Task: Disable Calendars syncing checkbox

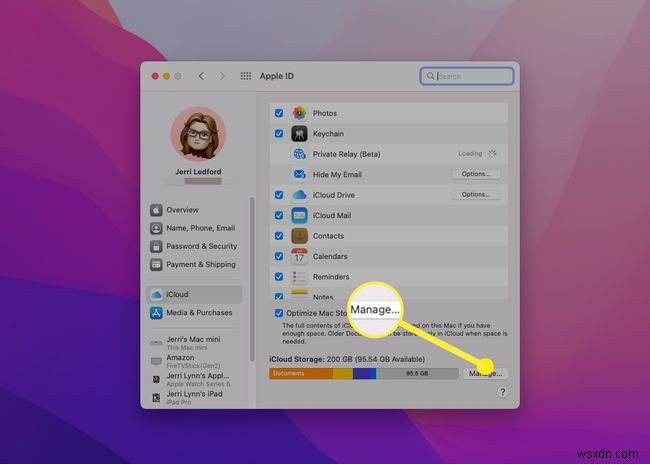Action: point(279,256)
